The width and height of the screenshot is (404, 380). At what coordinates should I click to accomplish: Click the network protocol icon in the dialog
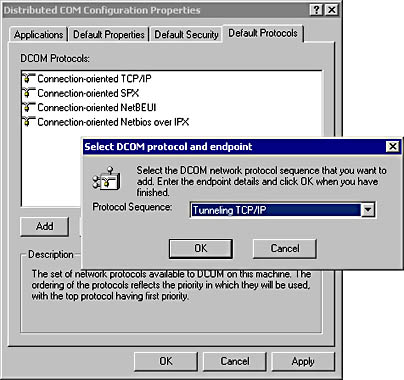pyautogui.click(x=106, y=178)
